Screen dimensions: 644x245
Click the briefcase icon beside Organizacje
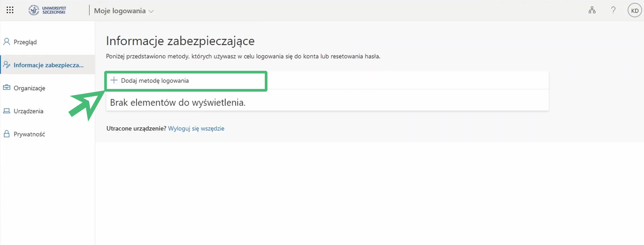point(7,88)
